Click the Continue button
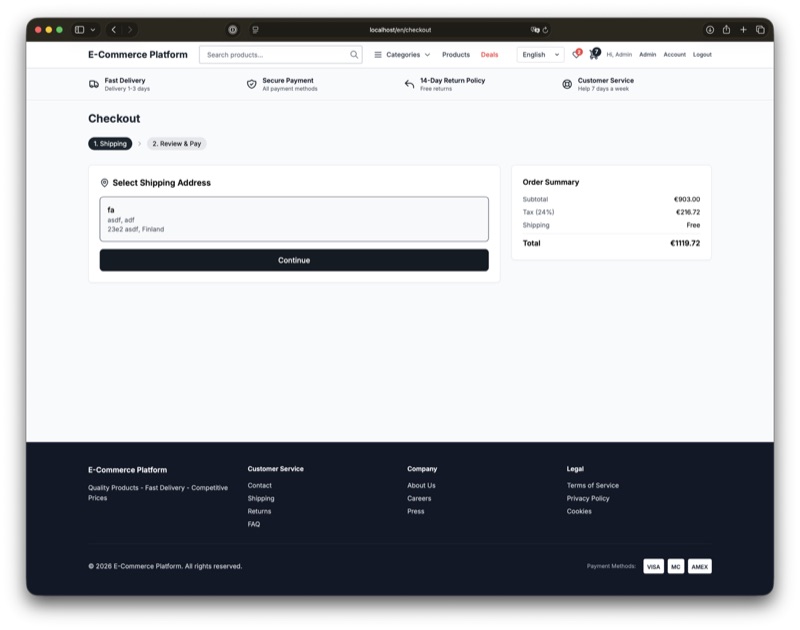800x630 pixels. (294, 260)
